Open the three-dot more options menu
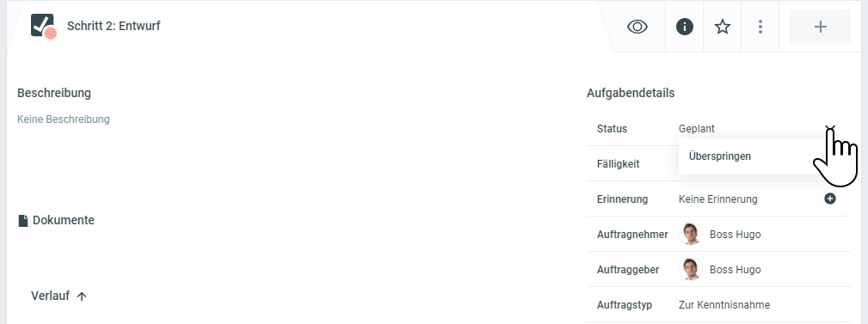This screenshot has height=324, width=868. click(760, 27)
